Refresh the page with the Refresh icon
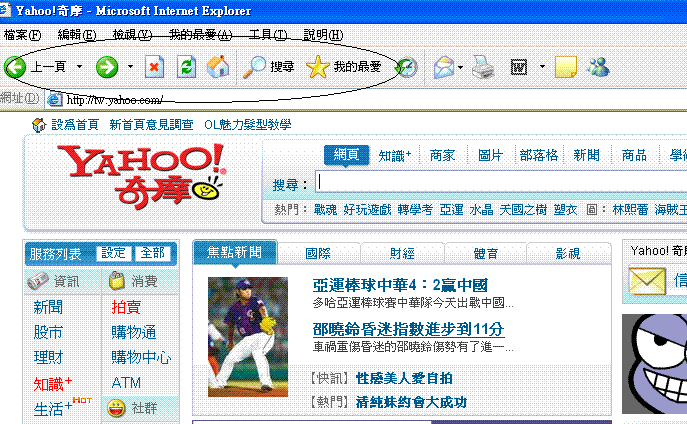The height and width of the screenshot is (424, 687). (185, 67)
